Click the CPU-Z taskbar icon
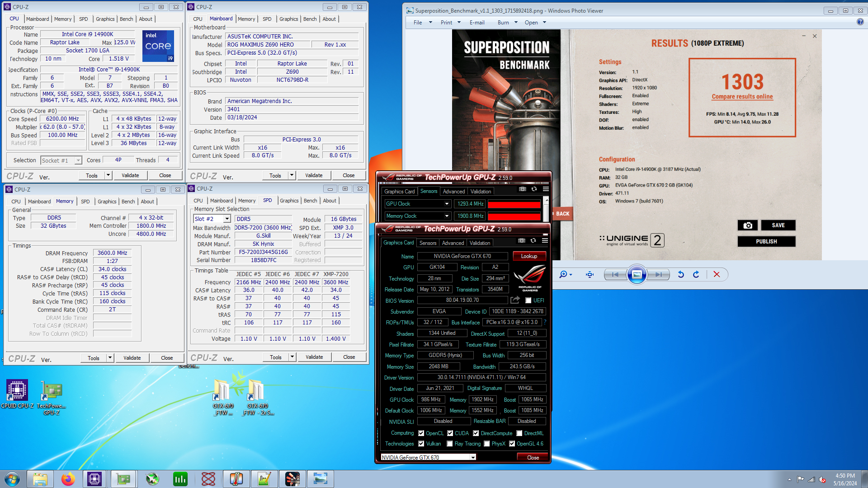 [x=94, y=479]
